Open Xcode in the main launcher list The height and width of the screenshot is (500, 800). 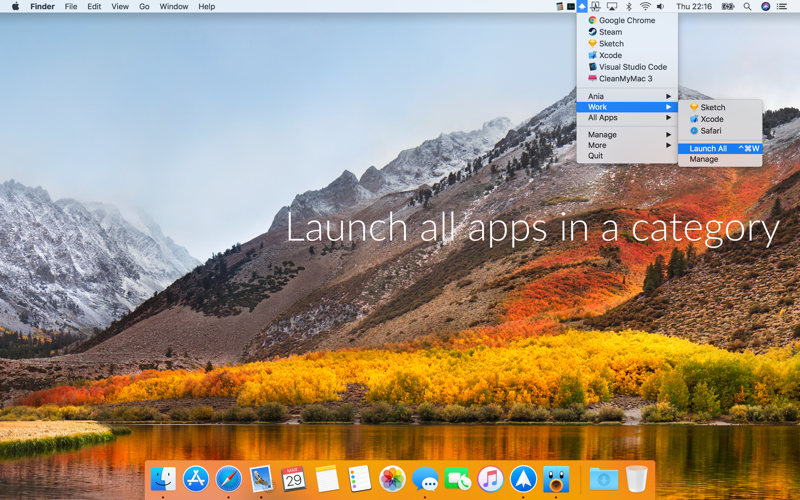(627, 55)
